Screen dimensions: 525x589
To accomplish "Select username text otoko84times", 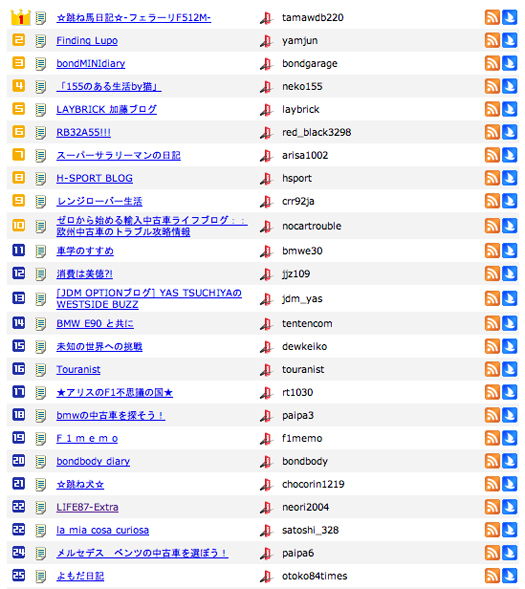I will tap(315, 576).
